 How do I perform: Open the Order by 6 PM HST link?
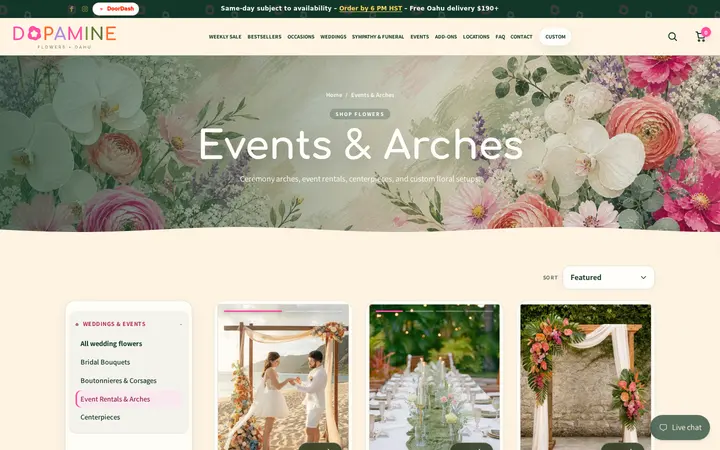click(x=371, y=8)
